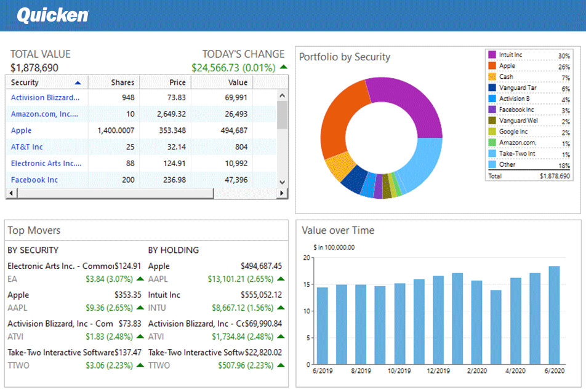
Task: Click the Amazon.com legend swatch
Action: click(492, 142)
